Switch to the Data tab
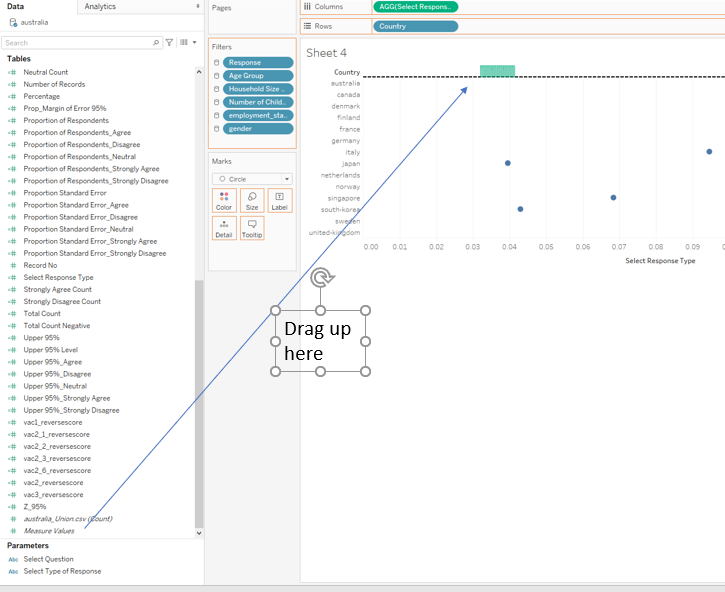Viewport: 725px width, 592px height. (x=16, y=7)
